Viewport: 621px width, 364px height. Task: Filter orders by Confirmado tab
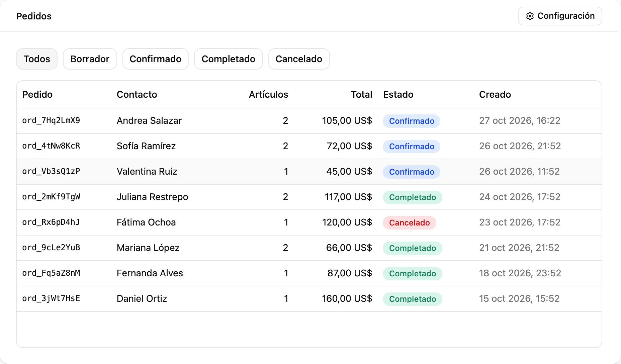[156, 59]
